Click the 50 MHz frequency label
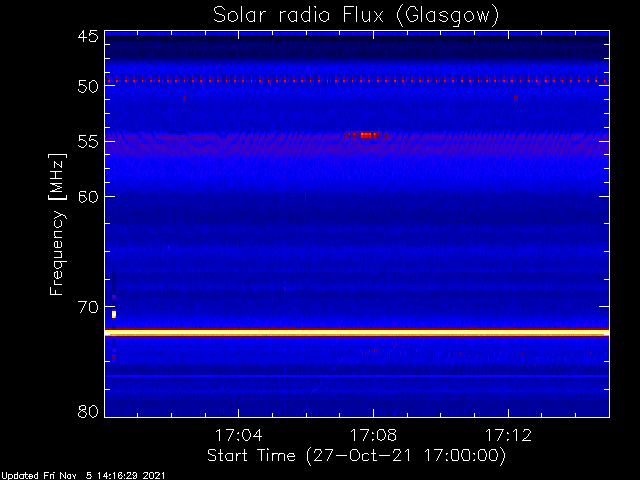This screenshot has height=480, width=640. [x=88, y=87]
